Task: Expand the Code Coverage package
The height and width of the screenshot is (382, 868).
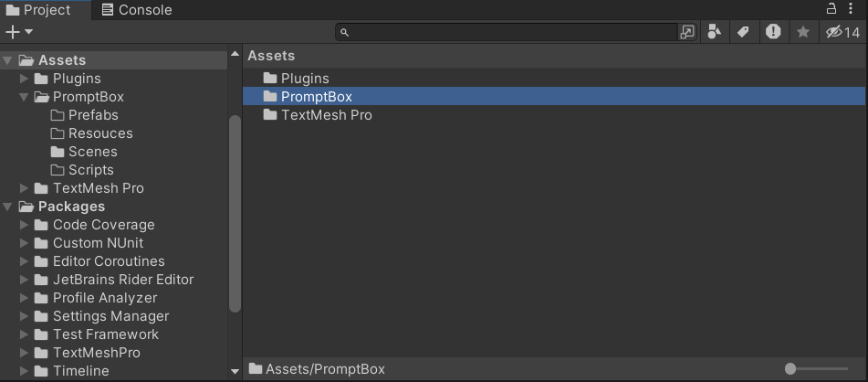Action: (25, 225)
